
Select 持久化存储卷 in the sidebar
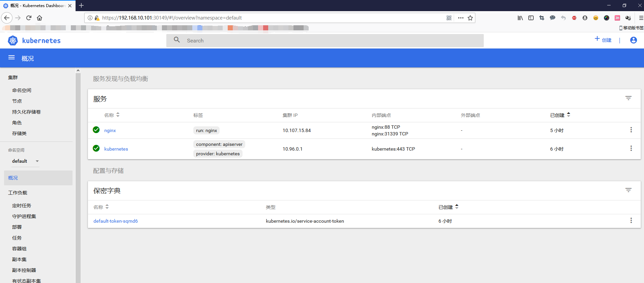coord(26,112)
